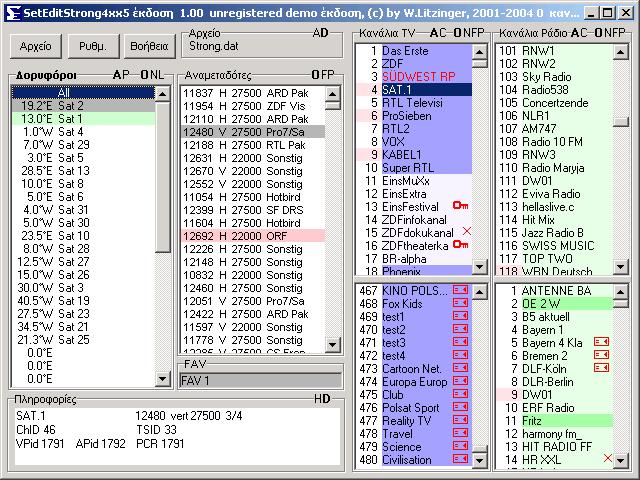Click the TV channels scrollbar thumb
This screenshot has height=480, width=640.
[480, 64]
